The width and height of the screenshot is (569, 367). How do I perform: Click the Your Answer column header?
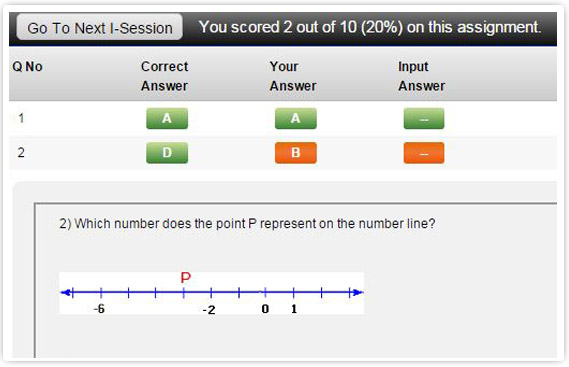293,76
